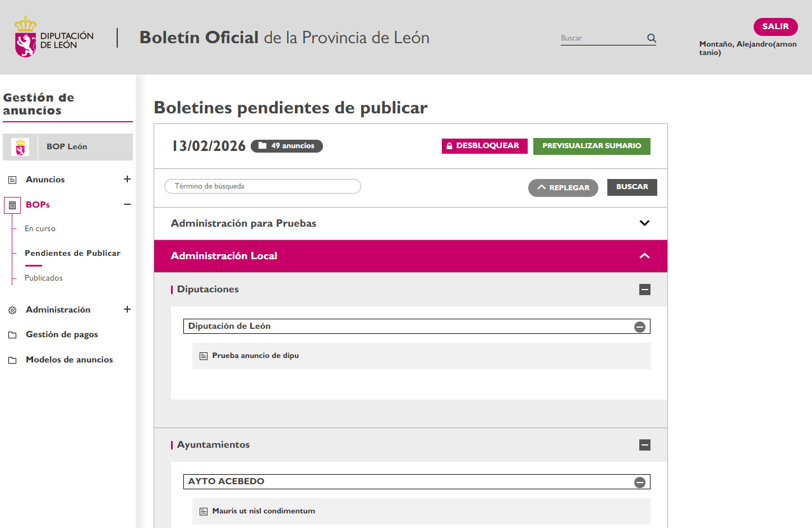The image size is (812, 528).
Task: Click the PREVISUALIZAR SUMARIO button
Action: [x=592, y=146]
